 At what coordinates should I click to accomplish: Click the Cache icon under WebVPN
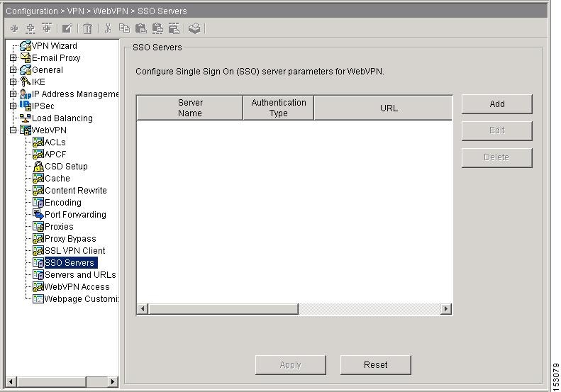(38, 178)
